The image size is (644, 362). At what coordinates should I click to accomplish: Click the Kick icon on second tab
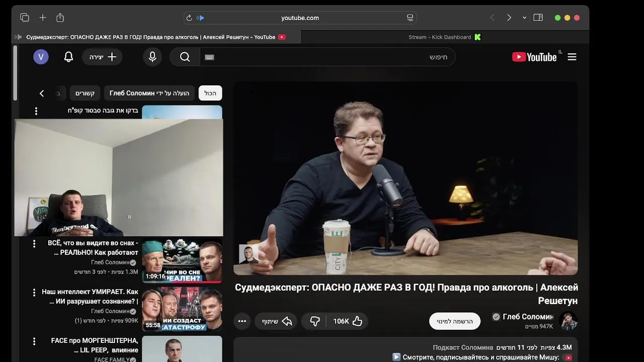477,37
